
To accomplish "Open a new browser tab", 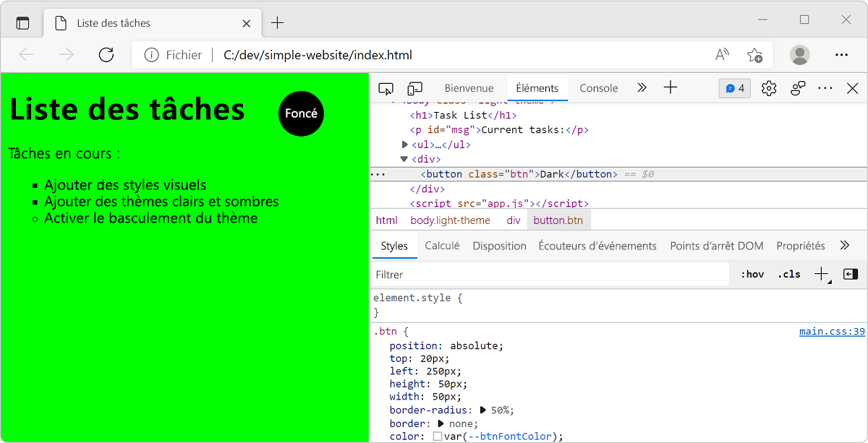I will pos(277,23).
